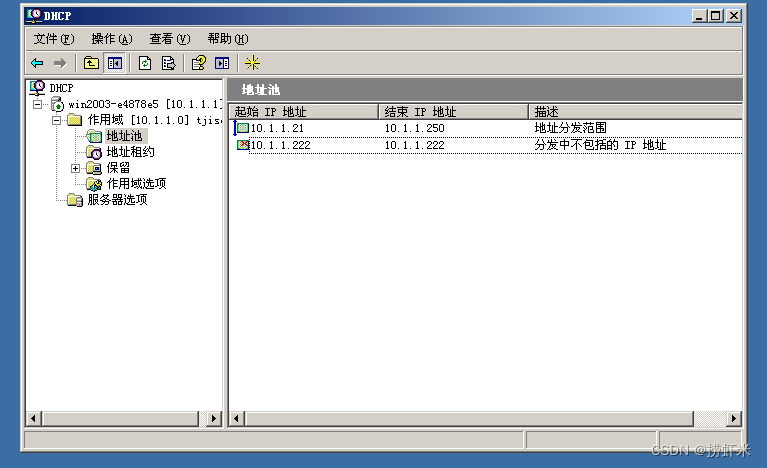The image size is (767, 468).
Task: Maximize the DHCP window
Action: [716, 16]
